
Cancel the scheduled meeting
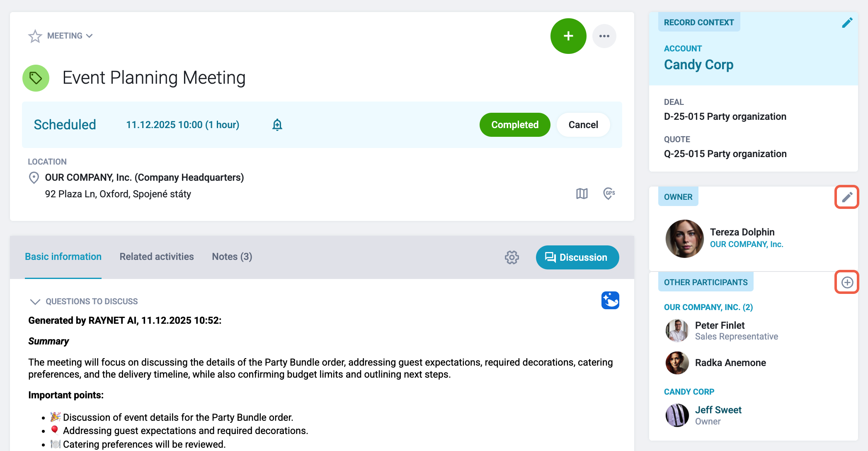[583, 125]
